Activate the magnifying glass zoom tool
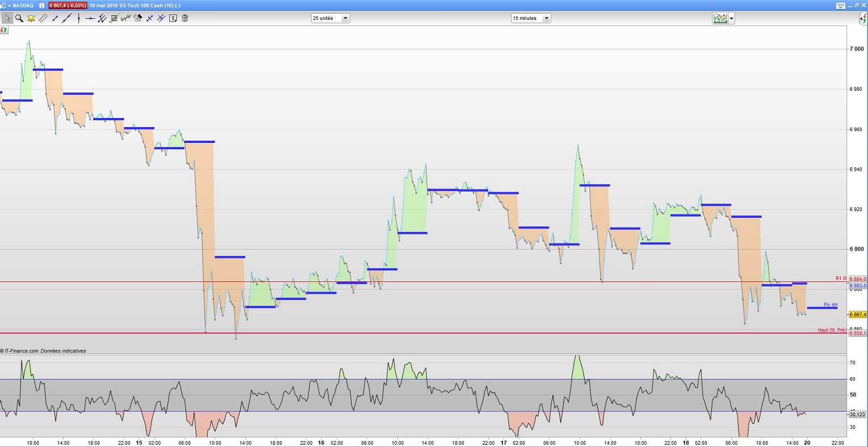Image resolution: width=868 pixels, height=447 pixels. pyautogui.click(x=19, y=18)
